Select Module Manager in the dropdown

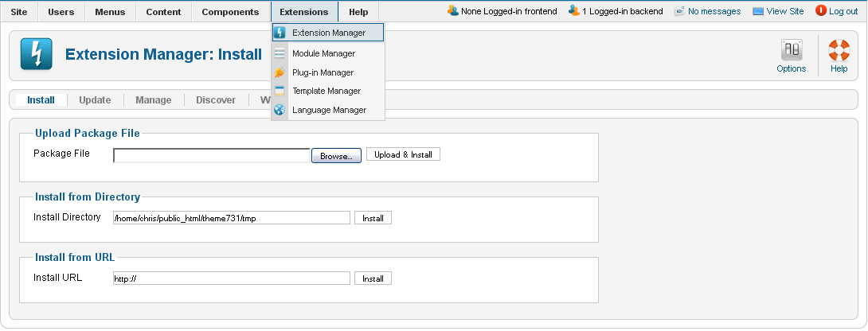(x=323, y=53)
